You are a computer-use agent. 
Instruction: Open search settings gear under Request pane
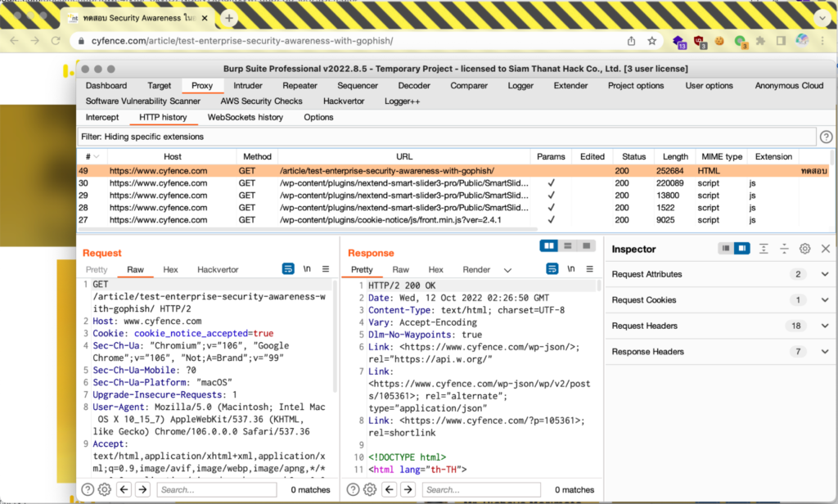point(105,489)
